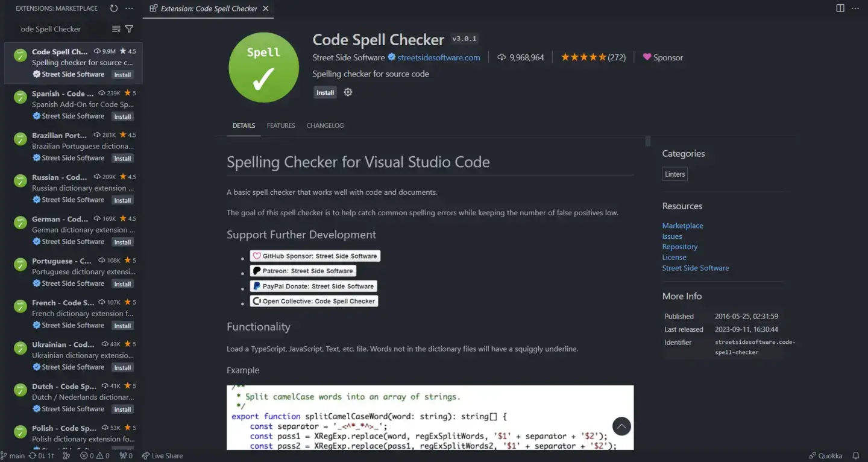Open editor more actions menu
The image size is (868, 462).
[856, 8]
